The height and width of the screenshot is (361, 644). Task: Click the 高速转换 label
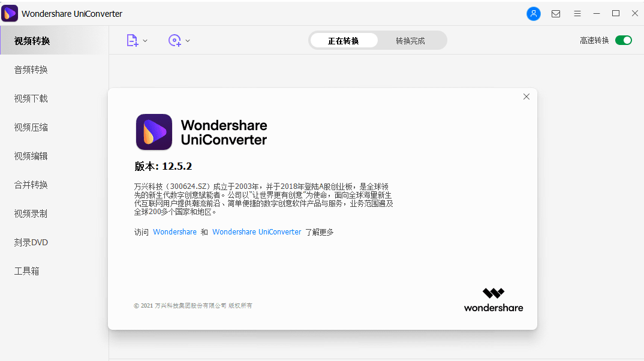pyautogui.click(x=594, y=40)
